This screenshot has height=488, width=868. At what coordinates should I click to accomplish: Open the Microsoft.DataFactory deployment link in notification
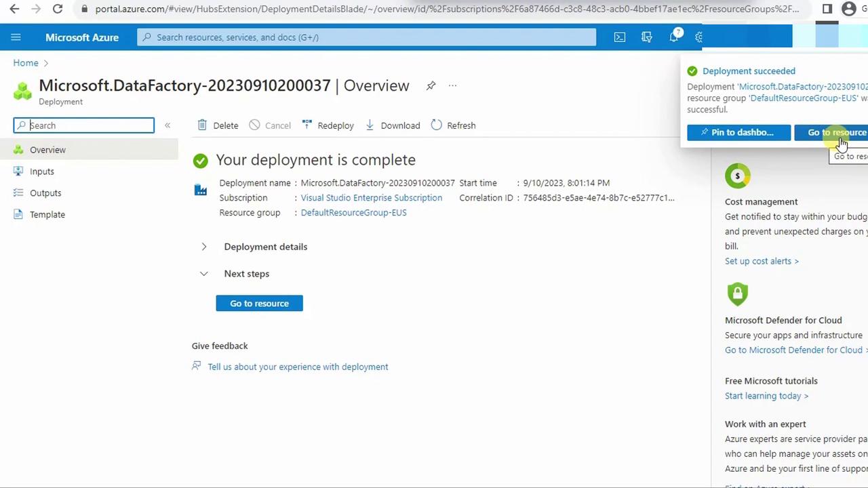tap(803, 87)
